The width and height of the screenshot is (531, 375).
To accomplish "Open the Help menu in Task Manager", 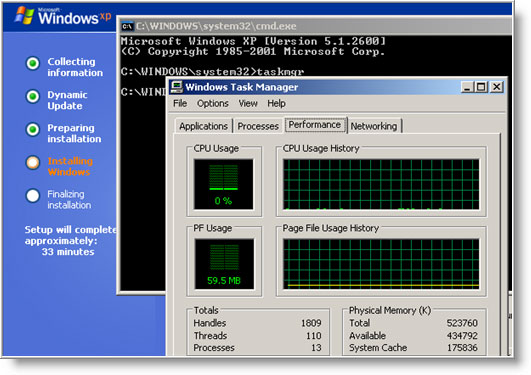I will click(276, 103).
